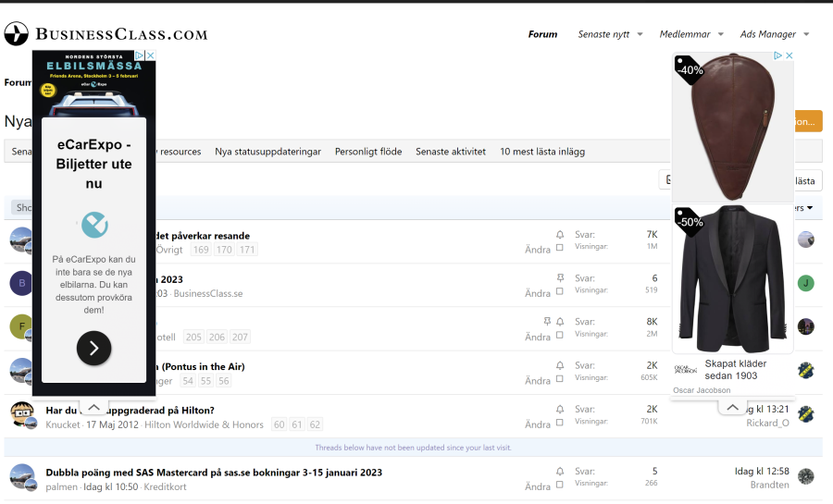Select the checkbox for the Hilton thread
833x504 pixels.
tap(560, 424)
